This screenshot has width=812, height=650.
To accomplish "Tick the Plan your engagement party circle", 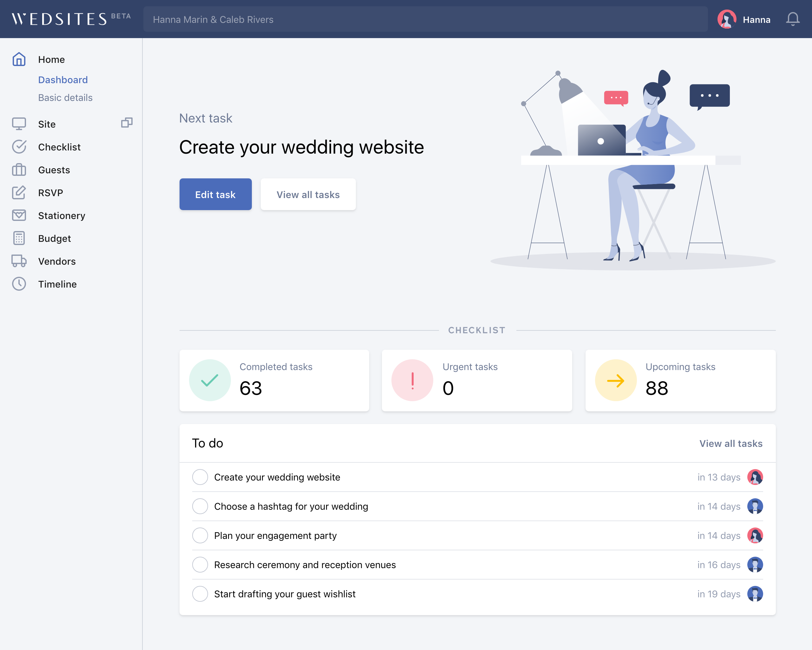I will 200,535.
